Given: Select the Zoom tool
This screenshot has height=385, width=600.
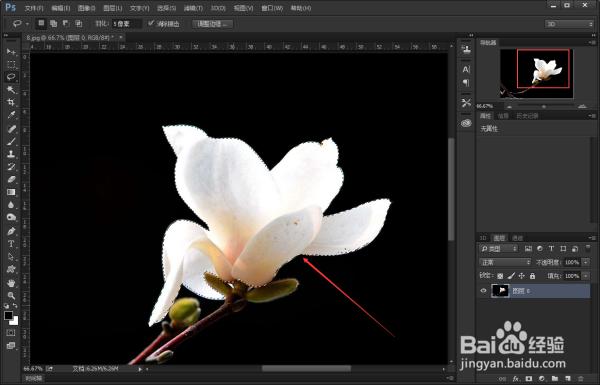Looking at the screenshot, I should (x=11, y=295).
